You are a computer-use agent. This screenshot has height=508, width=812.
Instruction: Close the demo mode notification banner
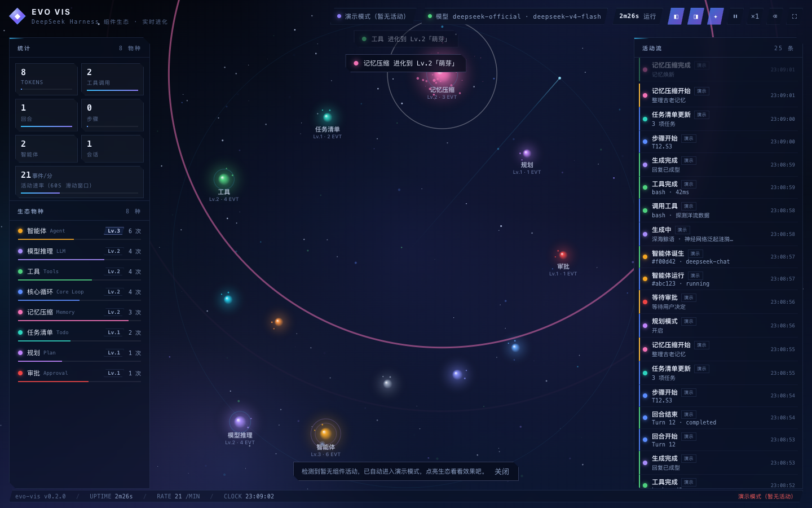pos(502,472)
